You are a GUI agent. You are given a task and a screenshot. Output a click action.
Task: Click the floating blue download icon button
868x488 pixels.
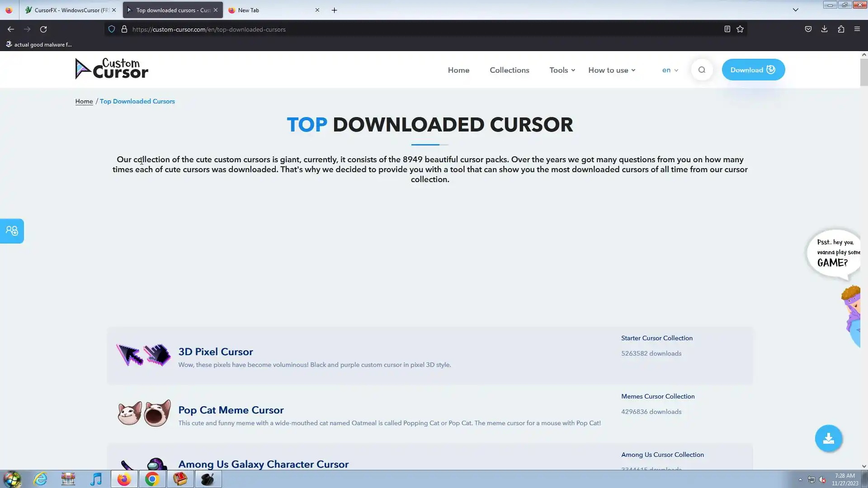[x=828, y=438]
